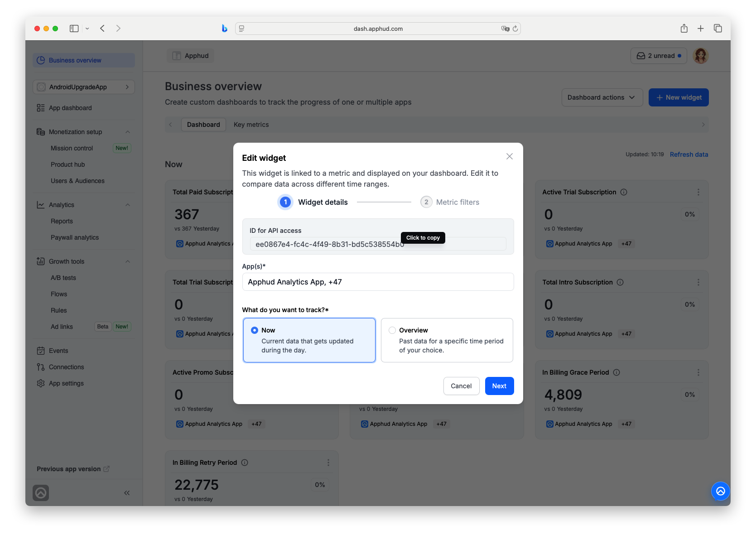
Task: Open Business overview in sidebar
Action: click(x=84, y=60)
